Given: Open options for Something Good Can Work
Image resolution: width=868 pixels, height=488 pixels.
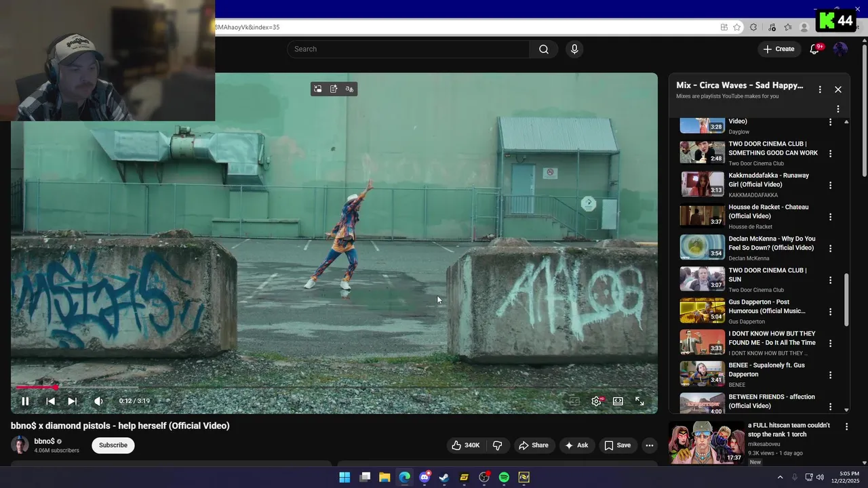Looking at the screenshot, I should 830,153.
